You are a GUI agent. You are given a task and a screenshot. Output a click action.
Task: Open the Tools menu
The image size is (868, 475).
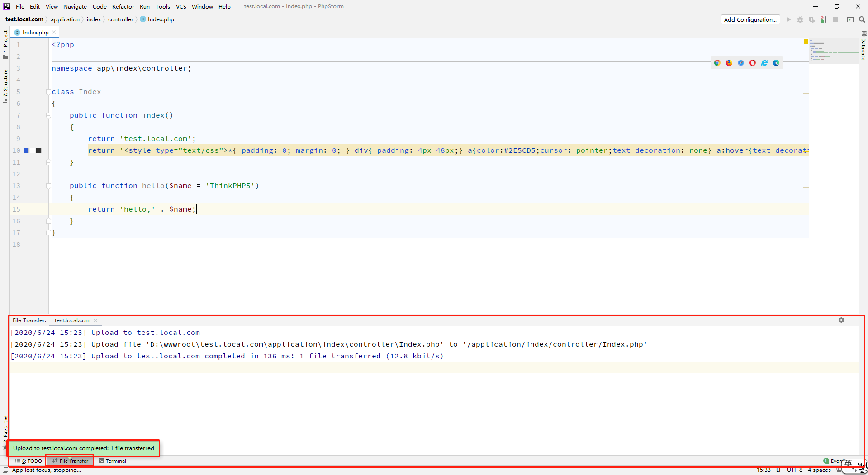tap(162, 6)
